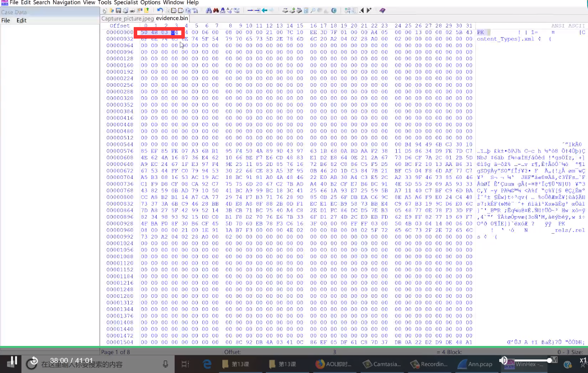The image size is (588, 373).
Task: Click the globe Options toolbar icon
Action: point(334,11)
